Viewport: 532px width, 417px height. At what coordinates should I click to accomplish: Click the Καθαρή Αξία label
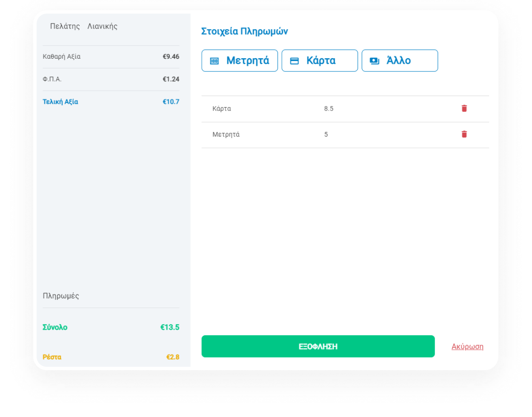[x=62, y=57]
